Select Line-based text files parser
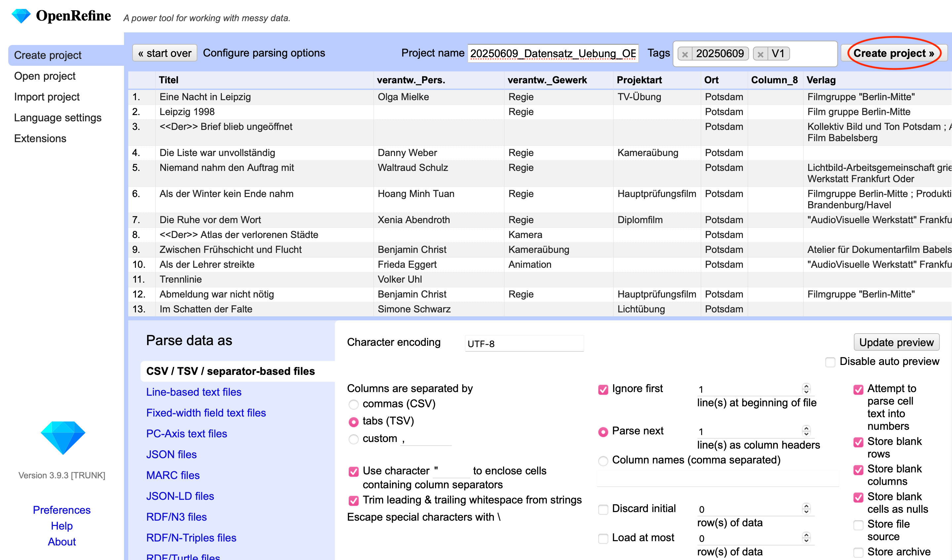Screen dimensions: 952x560 pyautogui.click(x=193, y=392)
